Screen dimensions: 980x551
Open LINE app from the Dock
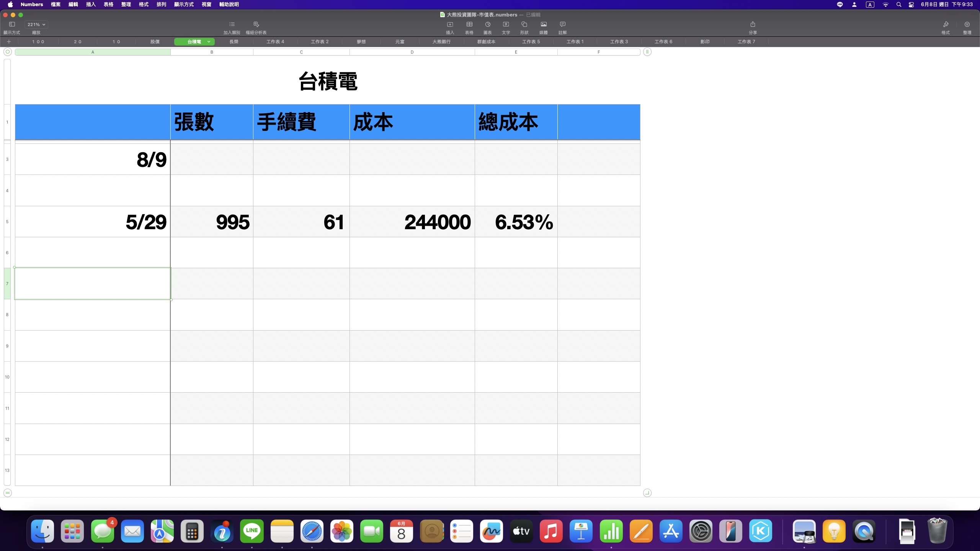(252, 531)
